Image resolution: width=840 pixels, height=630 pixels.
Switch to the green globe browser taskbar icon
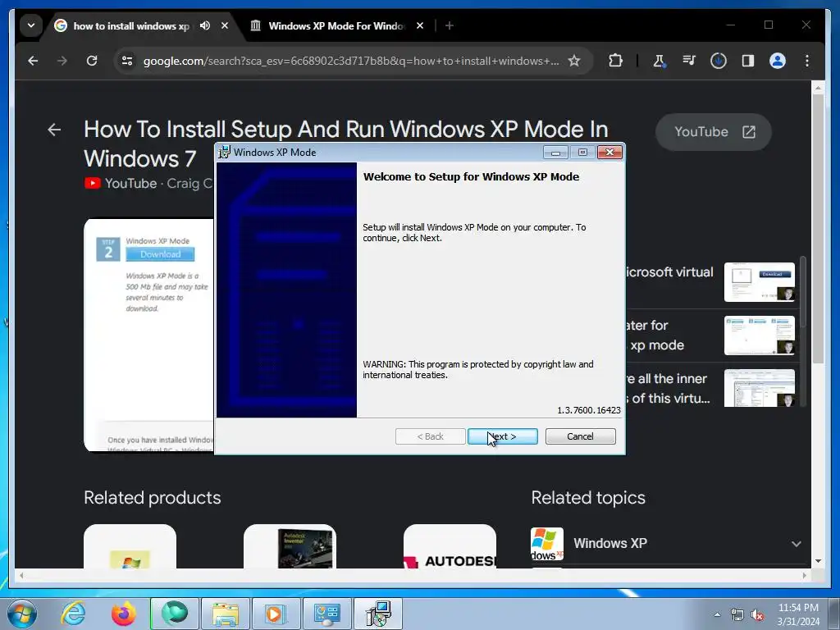[175, 614]
